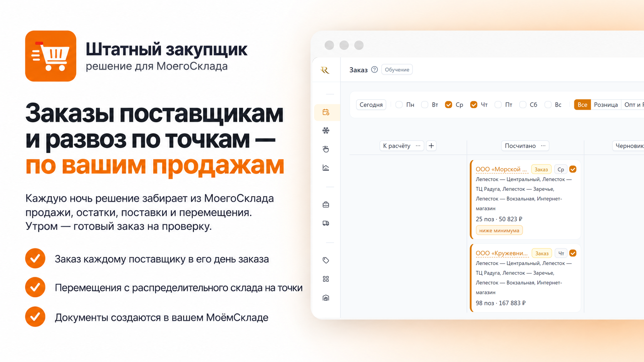Image resolution: width=644 pixels, height=362 pixels.
Task: Open the ООО «Морской» supplier link
Action: coord(501,169)
